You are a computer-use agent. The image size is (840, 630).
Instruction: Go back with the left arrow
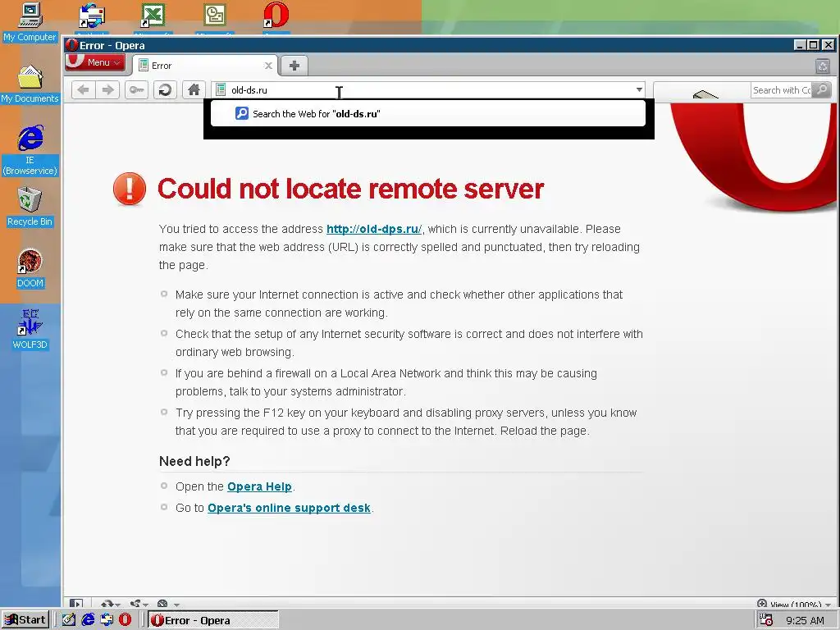(83, 90)
